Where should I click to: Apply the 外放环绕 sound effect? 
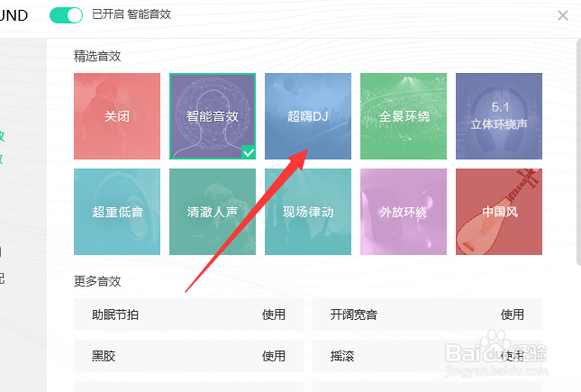pos(404,212)
